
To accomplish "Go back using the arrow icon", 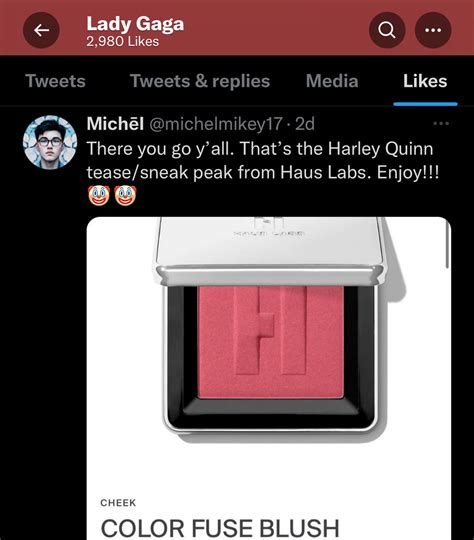I will tap(41, 30).
